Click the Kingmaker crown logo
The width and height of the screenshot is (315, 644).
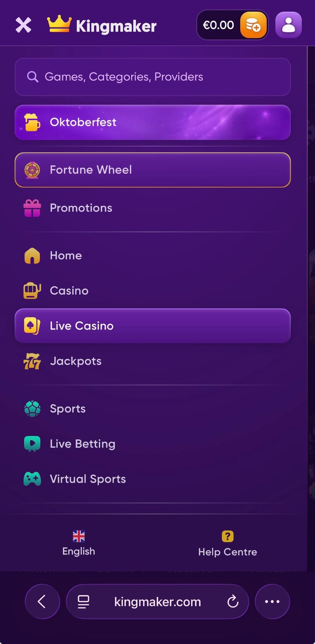coord(59,25)
